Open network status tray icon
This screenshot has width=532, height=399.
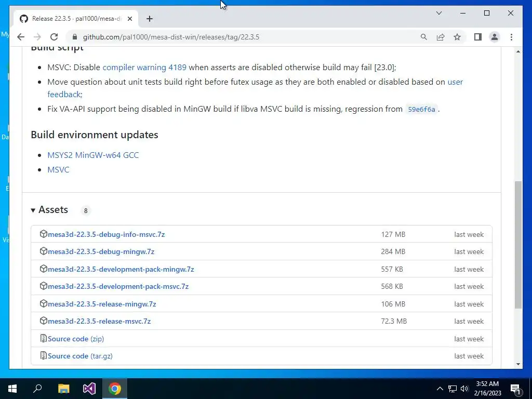pos(453,389)
